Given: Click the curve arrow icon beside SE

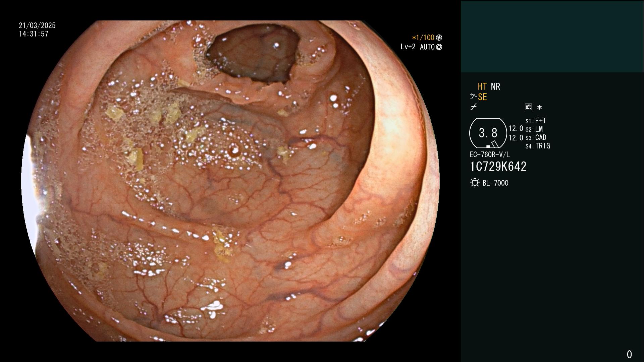Looking at the screenshot, I should tap(473, 97).
